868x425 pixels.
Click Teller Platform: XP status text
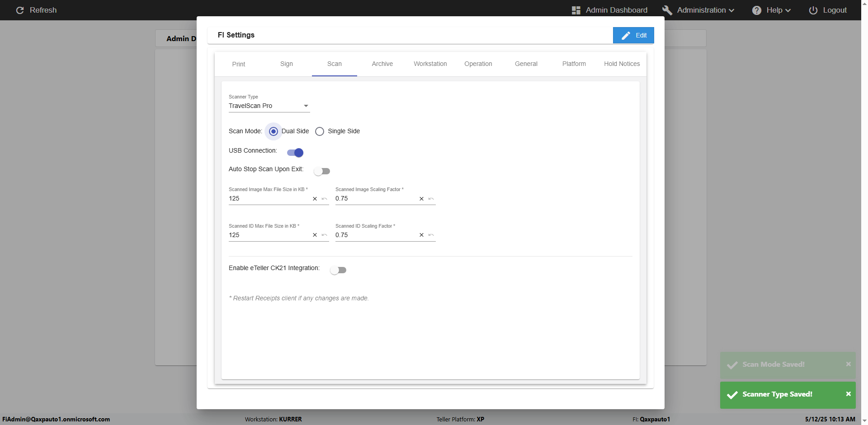click(x=460, y=420)
